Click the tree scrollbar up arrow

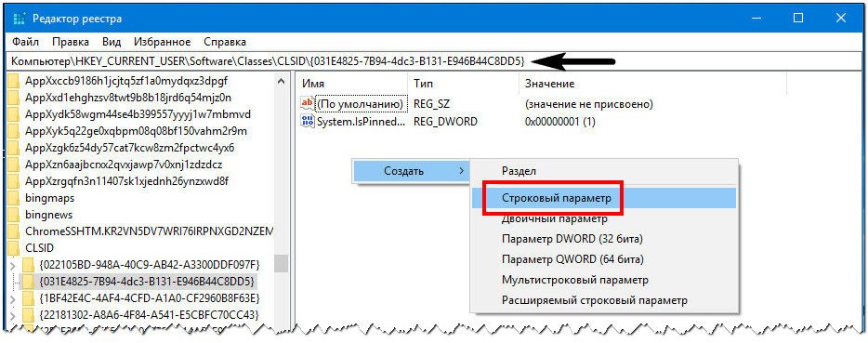[282, 82]
